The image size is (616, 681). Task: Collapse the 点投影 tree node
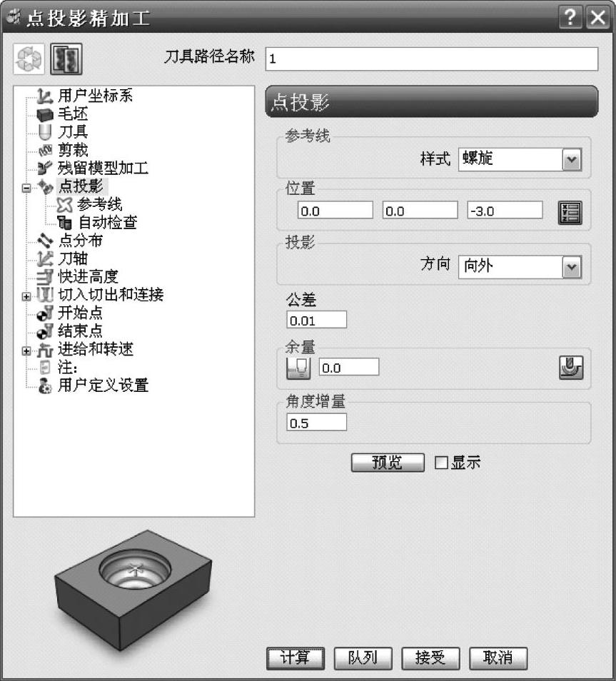pos(26,188)
